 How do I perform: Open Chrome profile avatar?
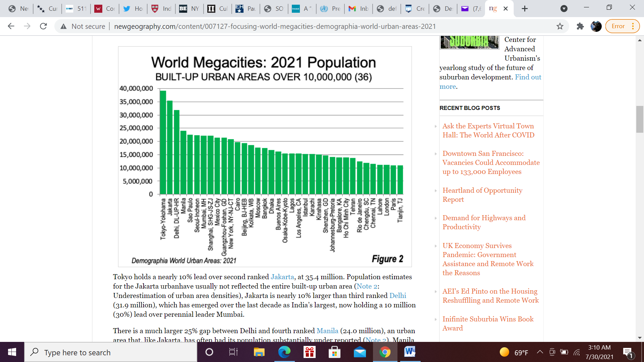596,26
